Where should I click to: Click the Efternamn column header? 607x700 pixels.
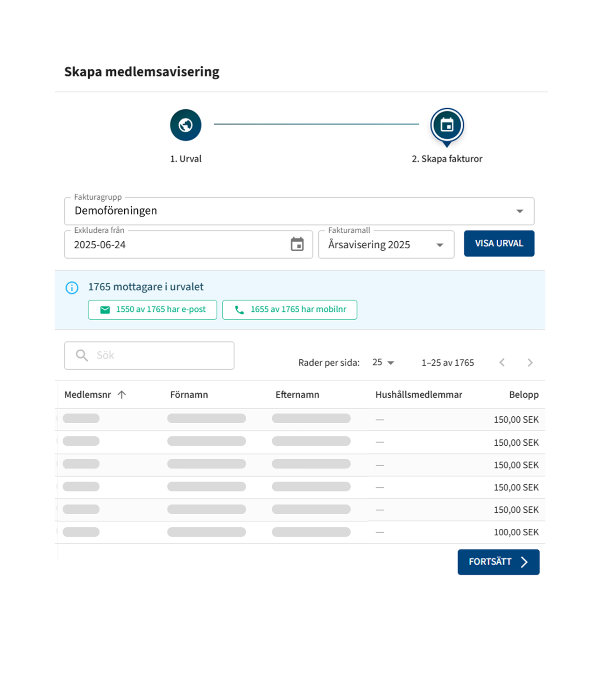pyautogui.click(x=297, y=395)
